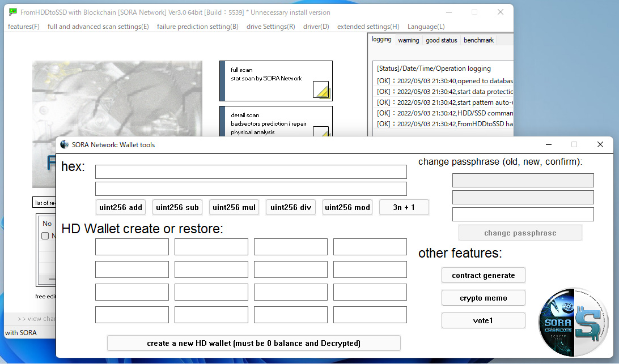This screenshot has height=364, width=619.
Task: Open the Language(L) menu
Action: click(426, 27)
